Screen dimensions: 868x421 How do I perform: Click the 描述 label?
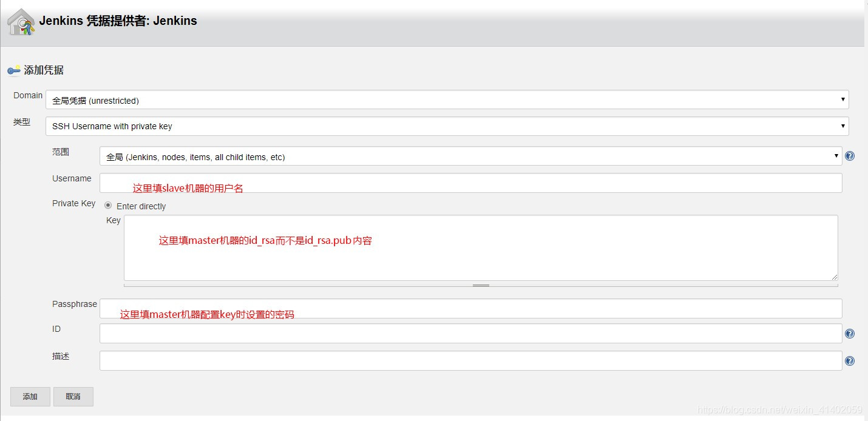(61, 356)
